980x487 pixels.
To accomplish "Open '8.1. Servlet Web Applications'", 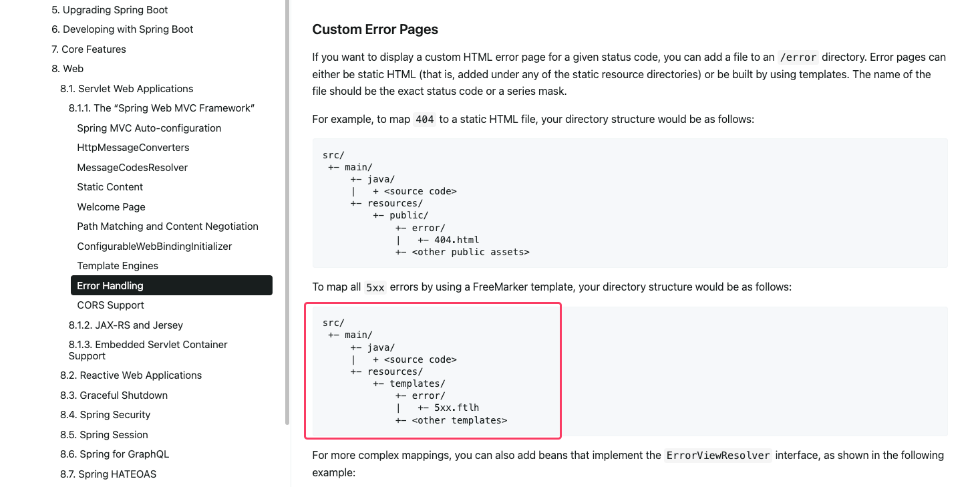I will (127, 89).
